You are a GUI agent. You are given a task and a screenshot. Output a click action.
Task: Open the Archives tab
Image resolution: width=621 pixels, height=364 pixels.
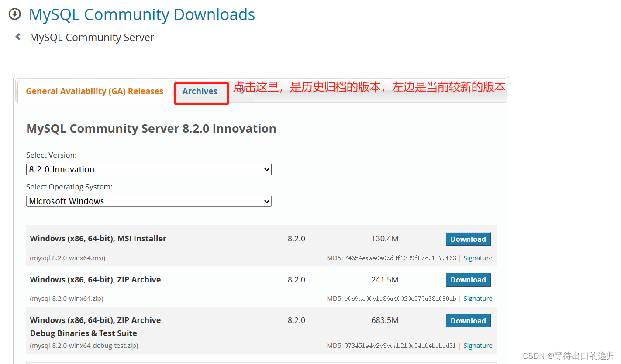click(200, 91)
